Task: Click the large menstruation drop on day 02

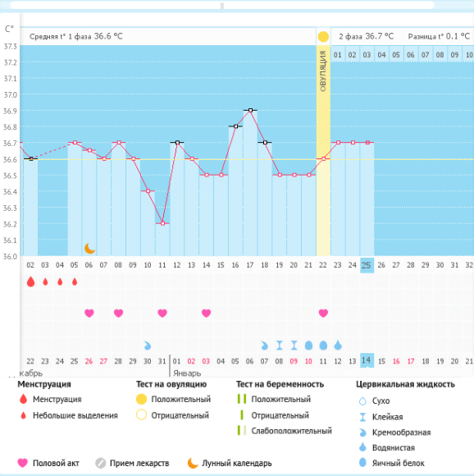Action: (30, 281)
